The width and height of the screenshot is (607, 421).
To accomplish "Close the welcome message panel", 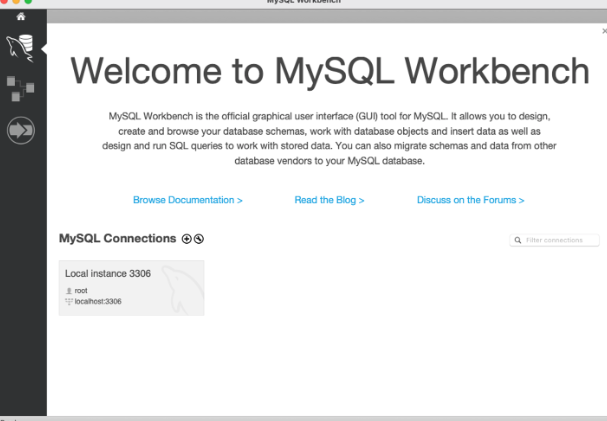I will point(604,31).
